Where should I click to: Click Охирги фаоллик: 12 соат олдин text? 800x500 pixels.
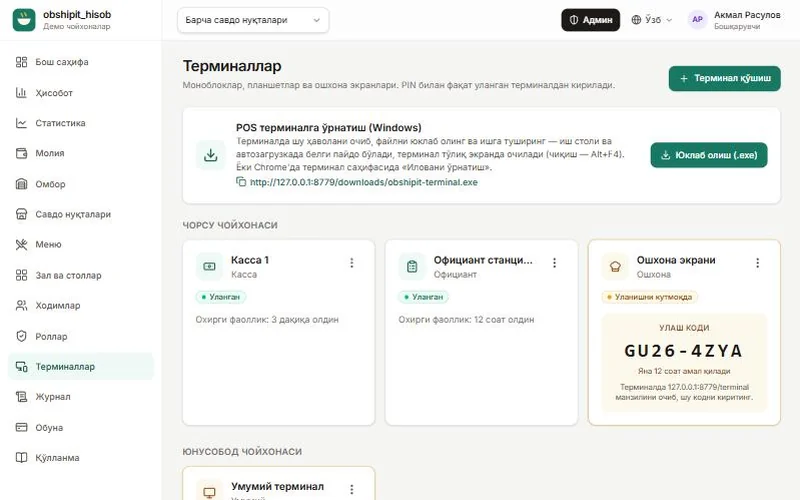(x=466, y=319)
